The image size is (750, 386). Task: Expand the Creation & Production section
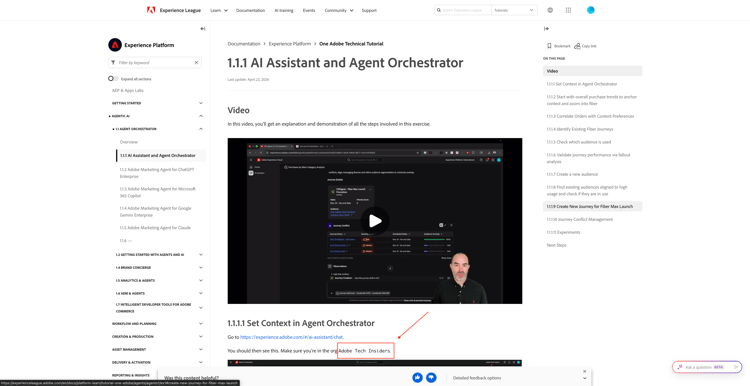click(x=201, y=337)
